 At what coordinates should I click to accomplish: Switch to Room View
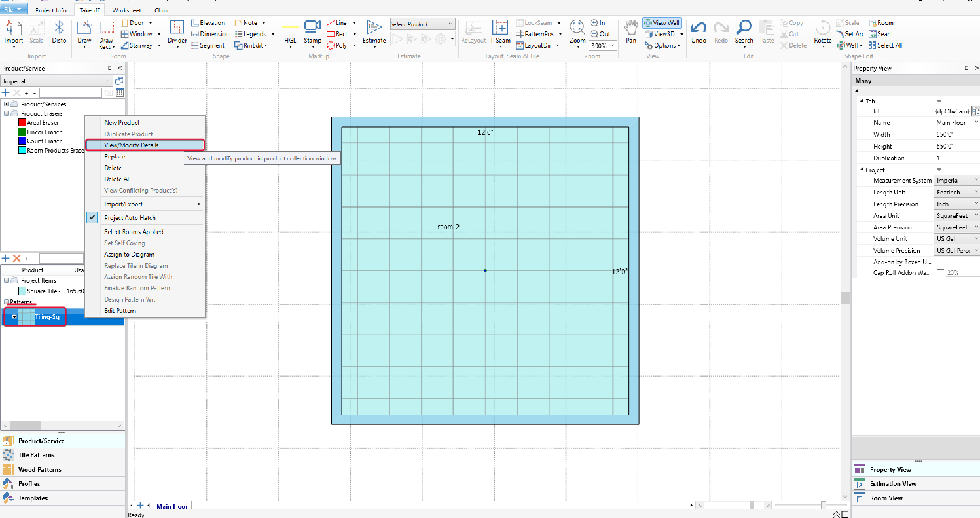point(916,498)
